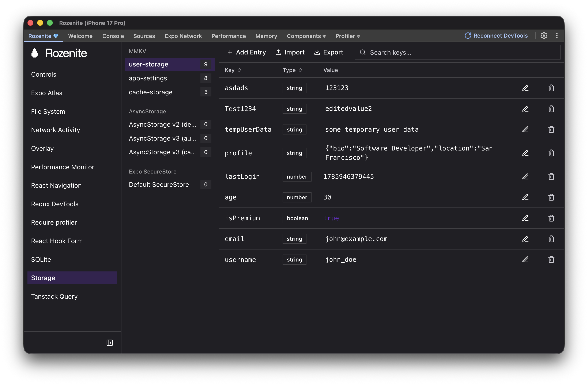Edit the isPremium entry
This screenshot has width=588, height=385.
[x=525, y=218]
